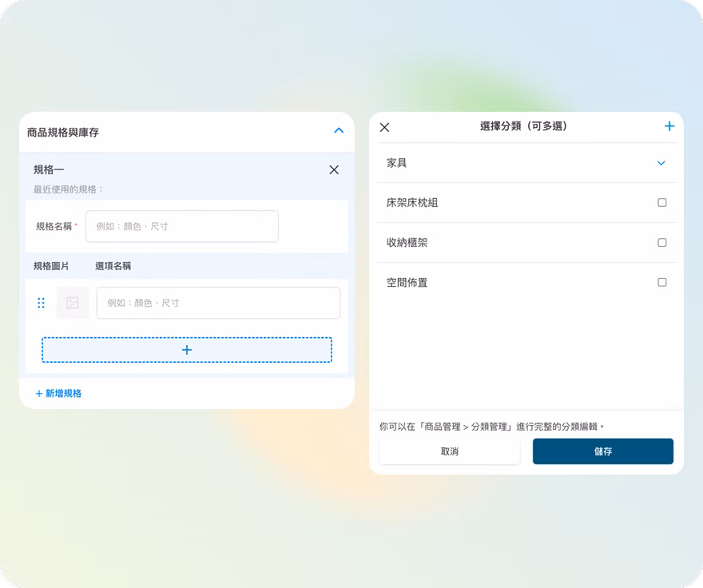Collapse the 家具 category chevron
The image size is (703, 588).
coord(661,163)
